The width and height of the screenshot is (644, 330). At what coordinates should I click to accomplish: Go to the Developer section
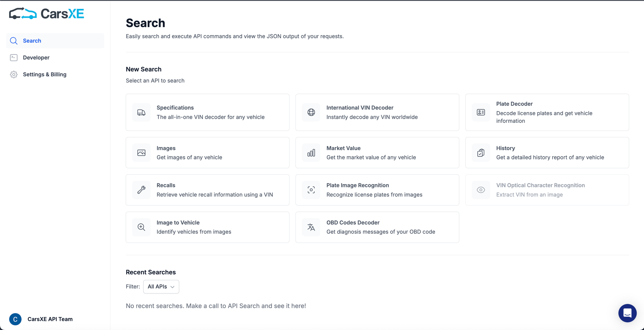coord(36,57)
